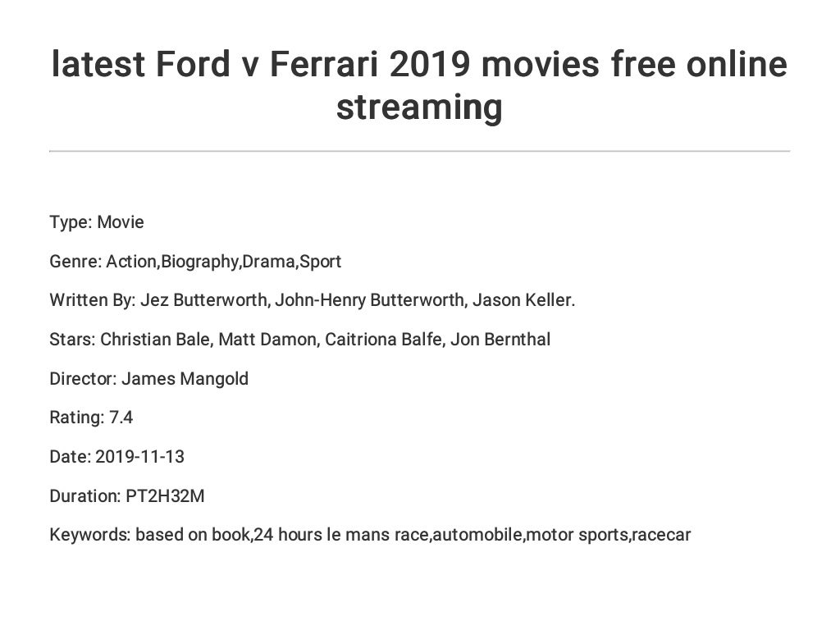Screen dimensions: 840x630
Task: Click the name Jez Butterworth
Action: click(203, 300)
